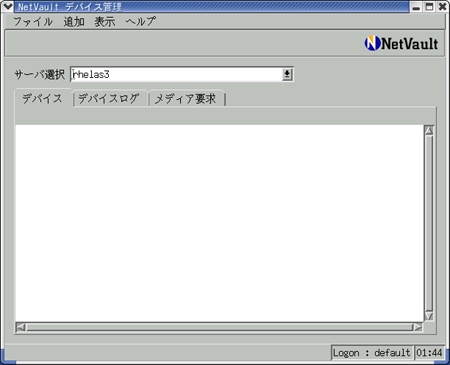Screen dimensions: 450x365
Task: Switch to the デバイスログ tab
Action: 109,99
